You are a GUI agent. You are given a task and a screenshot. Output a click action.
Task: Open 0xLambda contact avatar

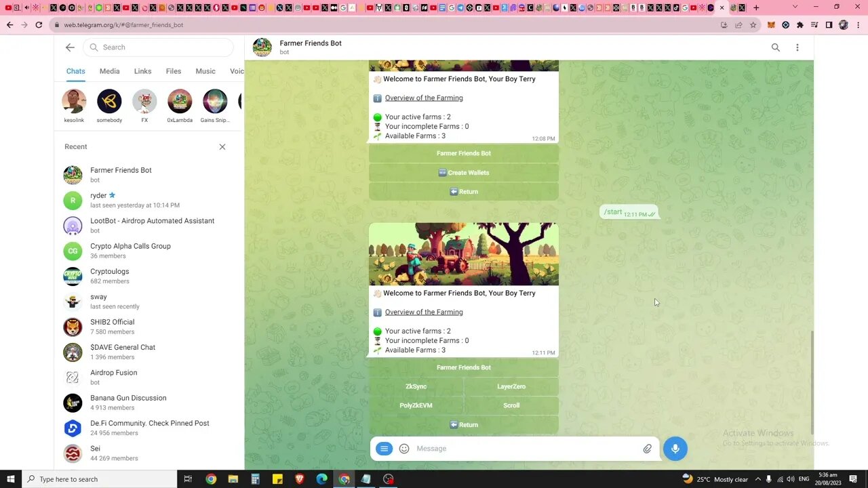point(180,102)
